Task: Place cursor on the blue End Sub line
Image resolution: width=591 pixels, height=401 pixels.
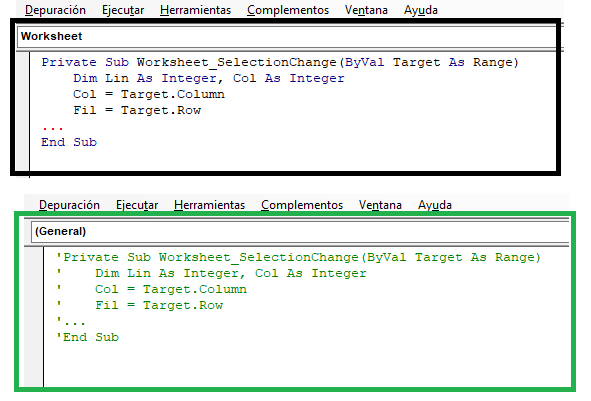Action: click(x=69, y=142)
